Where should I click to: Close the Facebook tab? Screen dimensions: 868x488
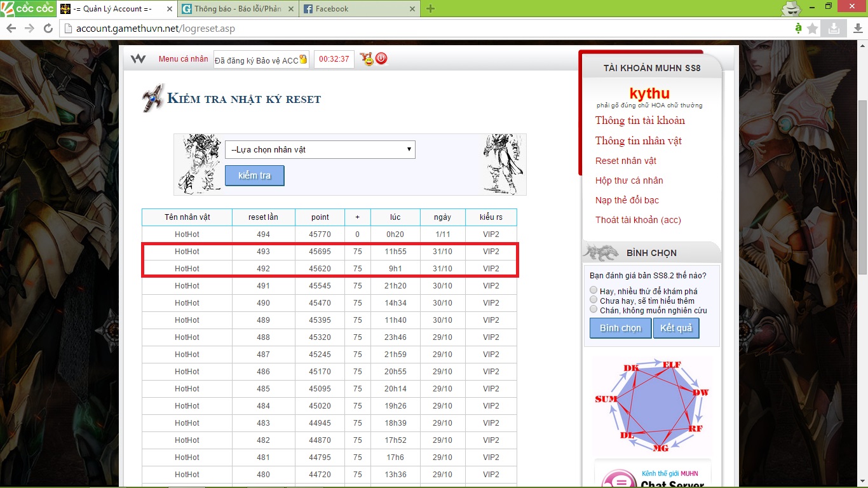click(412, 9)
